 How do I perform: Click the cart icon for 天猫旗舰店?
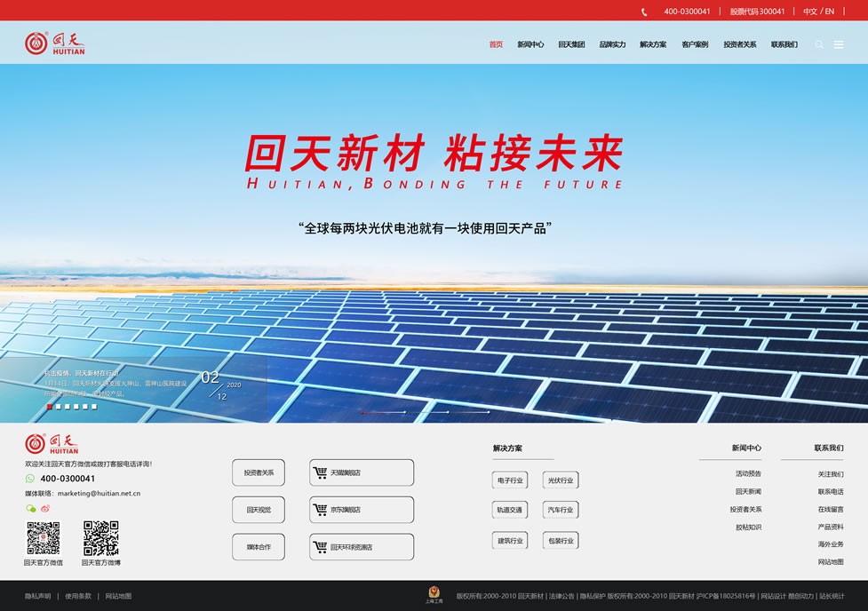pos(320,472)
